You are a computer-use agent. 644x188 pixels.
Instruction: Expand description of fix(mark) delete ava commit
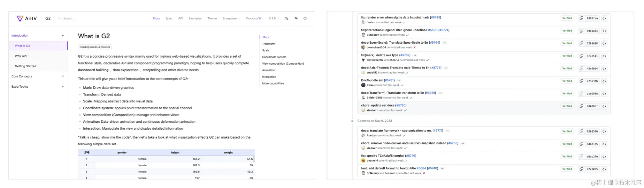click(415, 55)
